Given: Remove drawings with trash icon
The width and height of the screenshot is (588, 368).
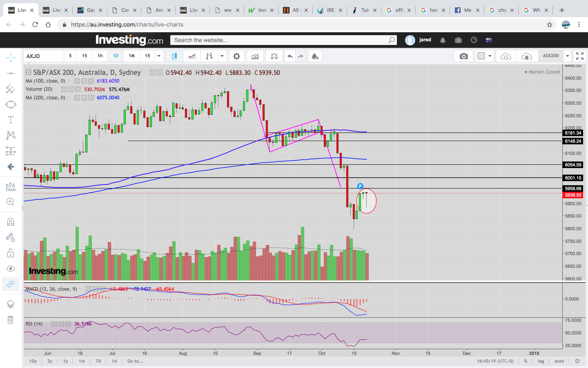Looking at the screenshot, I should click(x=10, y=320).
